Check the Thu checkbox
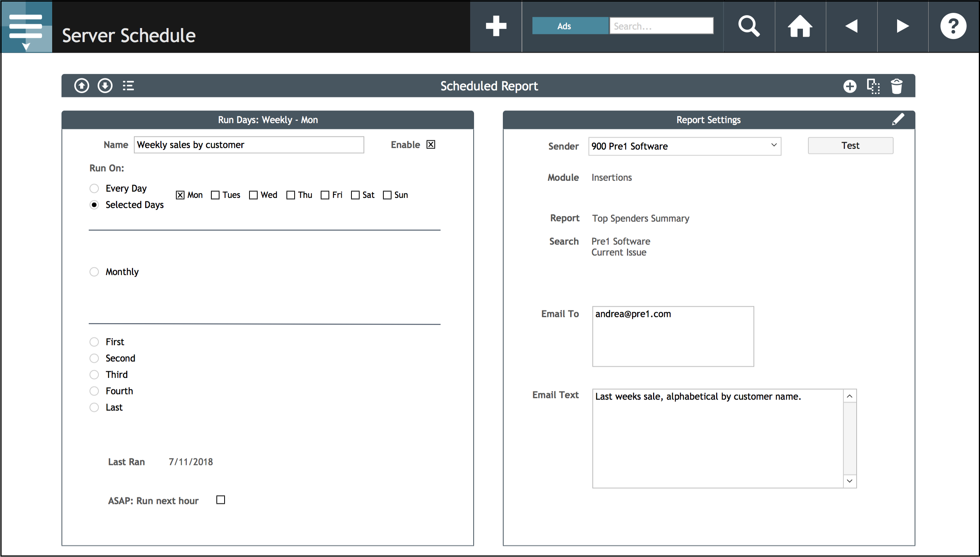Screen dimensions: 980x557 (291, 195)
